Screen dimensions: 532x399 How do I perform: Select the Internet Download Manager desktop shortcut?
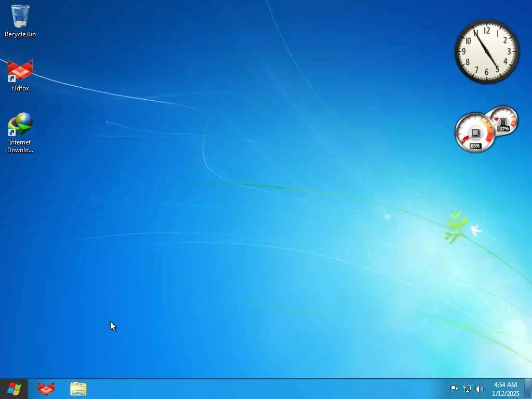click(20, 133)
